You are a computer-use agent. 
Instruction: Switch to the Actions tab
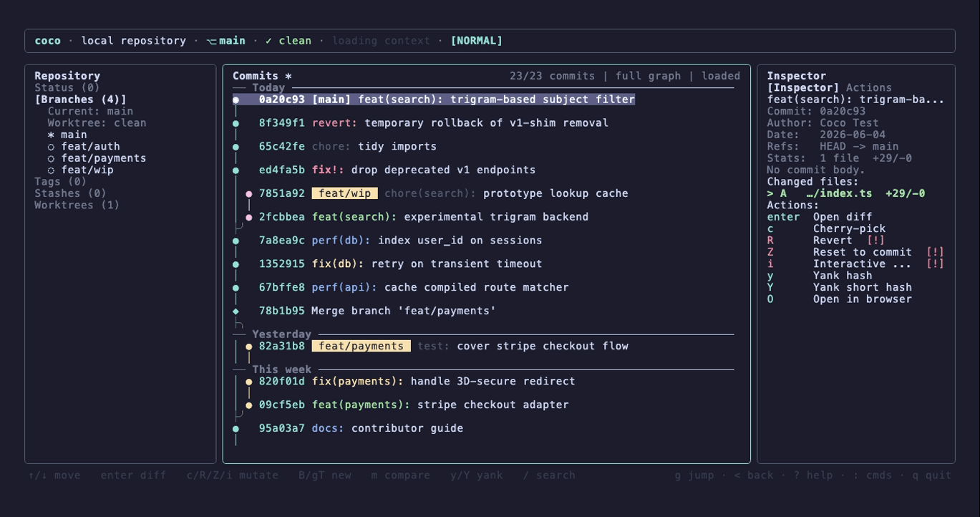(x=869, y=88)
